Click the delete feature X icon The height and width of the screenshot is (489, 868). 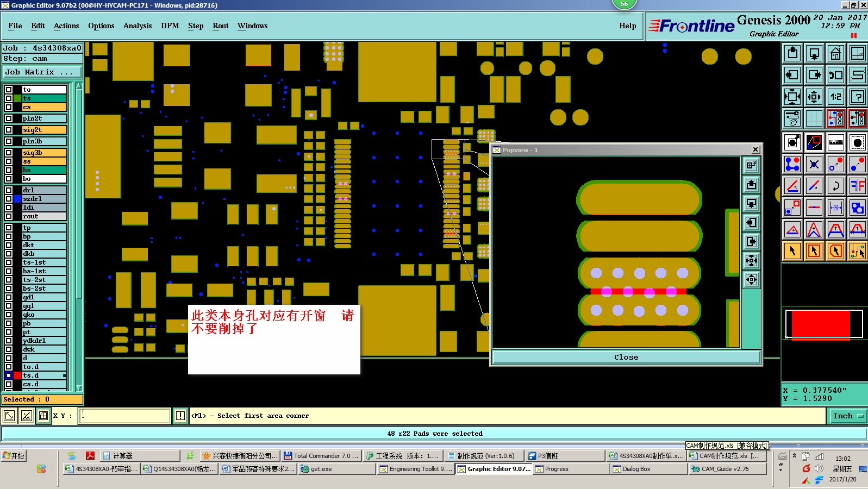click(x=814, y=164)
